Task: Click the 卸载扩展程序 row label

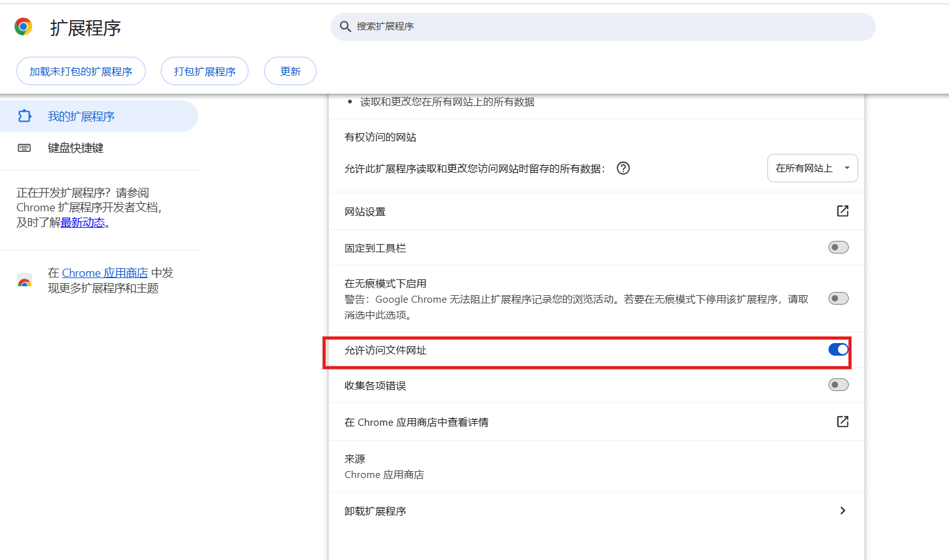Action: coord(375,511)
